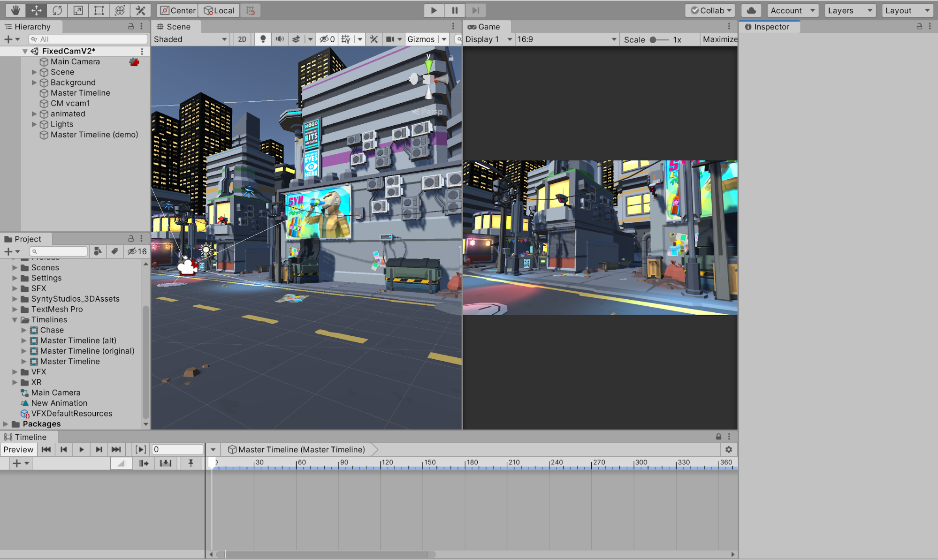
Task: Open the Layout dropdown button
Action: [x=907, y=10]
